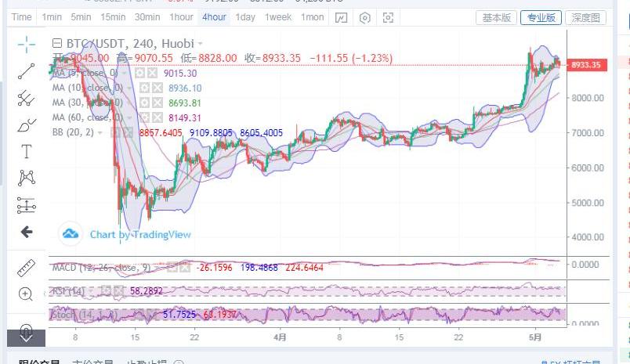Switch to 专业版 professional chart mode
630x364 pixels.
coord(541,18)
